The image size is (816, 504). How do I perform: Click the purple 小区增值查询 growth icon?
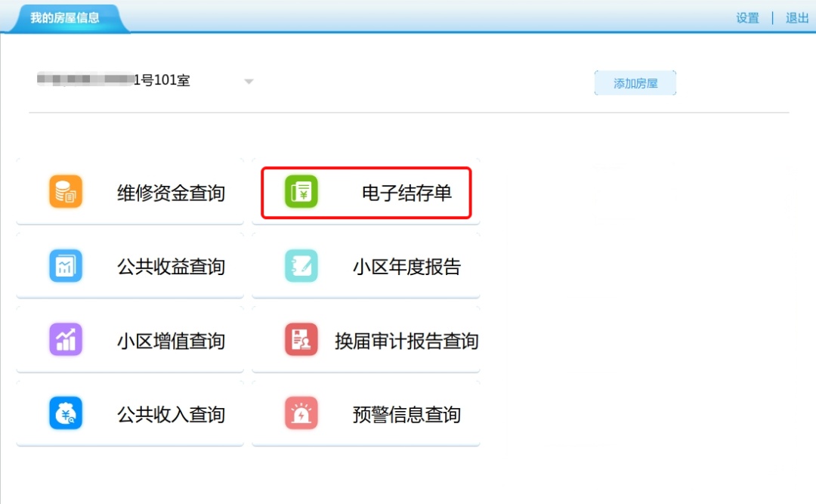pos(66,339)
